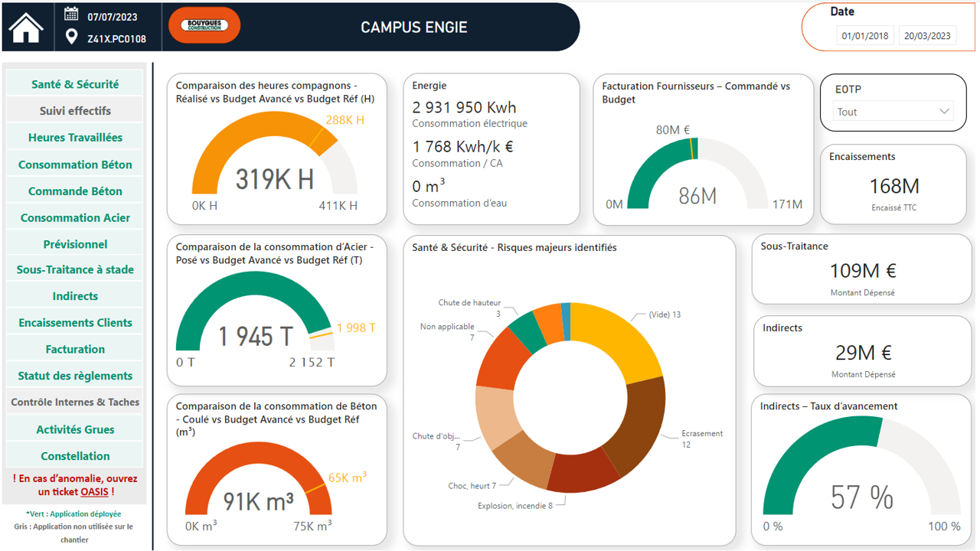
Task: Open Consommation Béton section
Action: 75,165
